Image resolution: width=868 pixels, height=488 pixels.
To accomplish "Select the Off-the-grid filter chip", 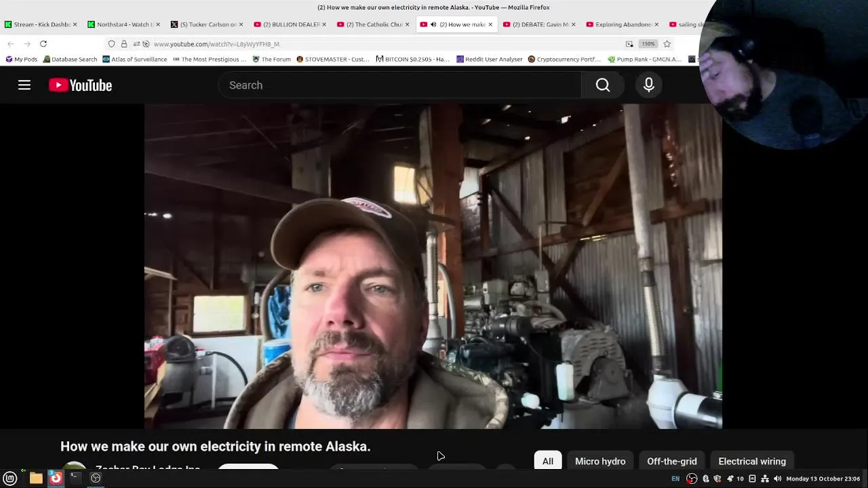I will (671, 461).
